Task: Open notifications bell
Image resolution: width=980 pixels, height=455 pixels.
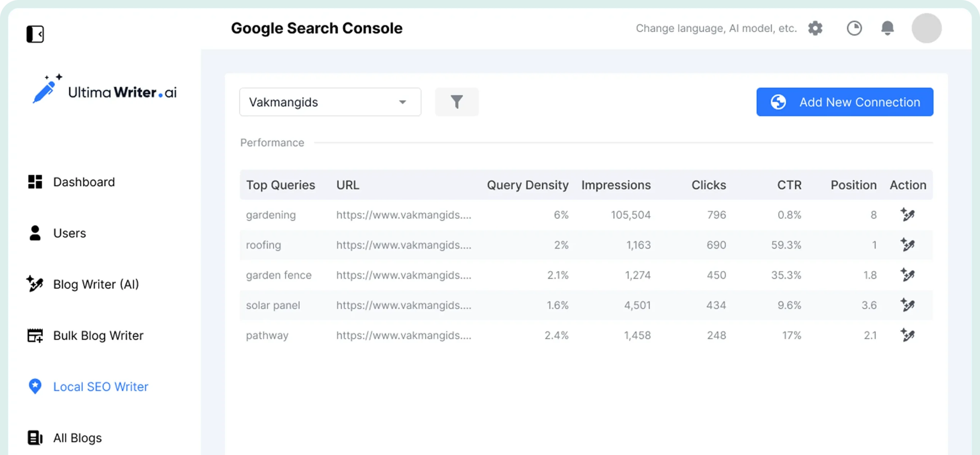Action: 887,28
